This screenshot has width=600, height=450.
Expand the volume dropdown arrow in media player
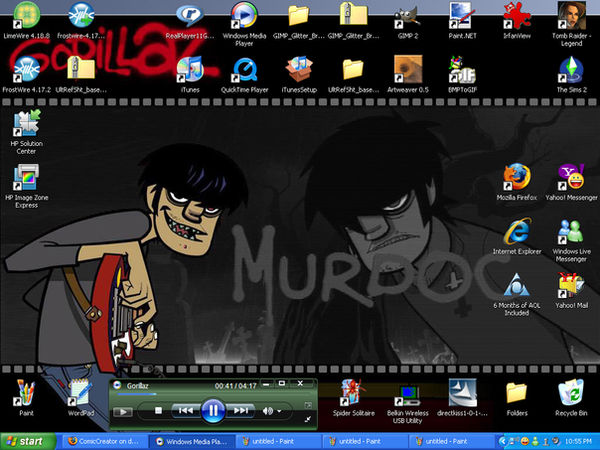point(280,411)
